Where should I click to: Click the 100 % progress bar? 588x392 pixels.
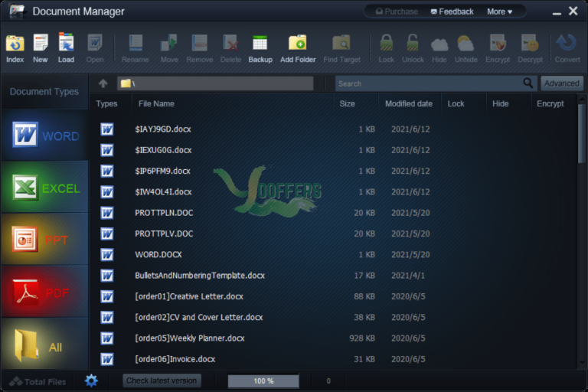pos(263,381)
